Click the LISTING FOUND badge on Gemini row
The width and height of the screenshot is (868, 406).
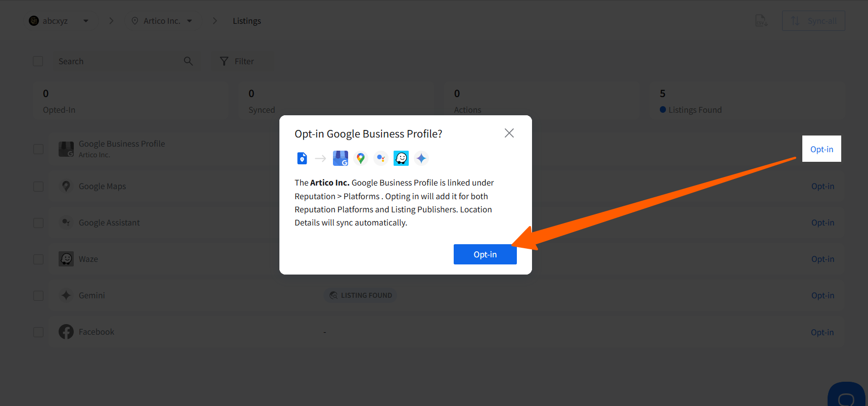[361, 295]
